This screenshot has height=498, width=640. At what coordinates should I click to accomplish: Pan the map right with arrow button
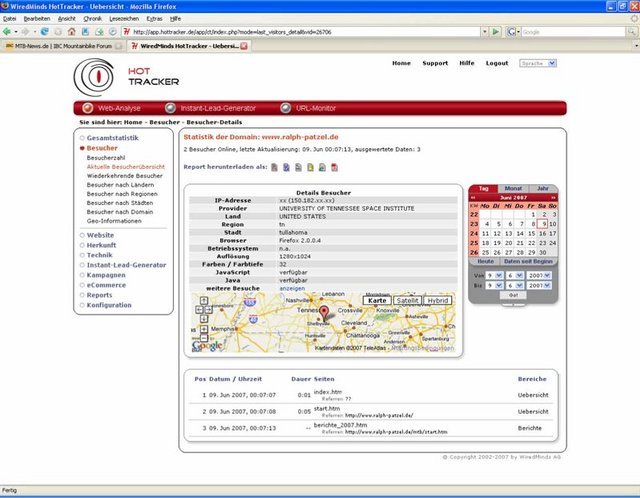[x=208, y=310]
